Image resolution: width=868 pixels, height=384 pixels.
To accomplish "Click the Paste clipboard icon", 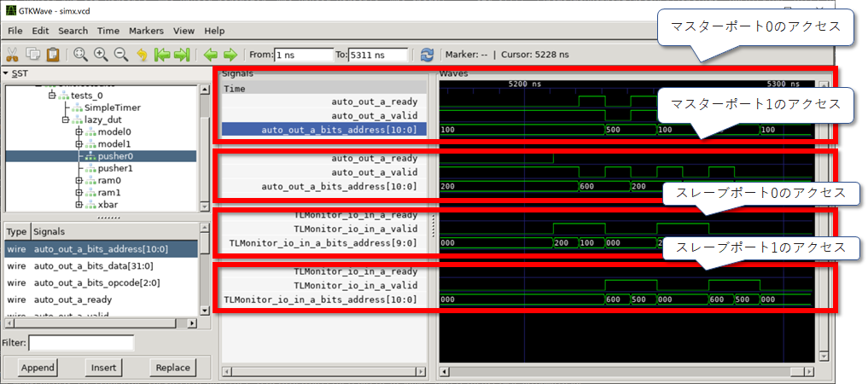I will coord(53,55).
